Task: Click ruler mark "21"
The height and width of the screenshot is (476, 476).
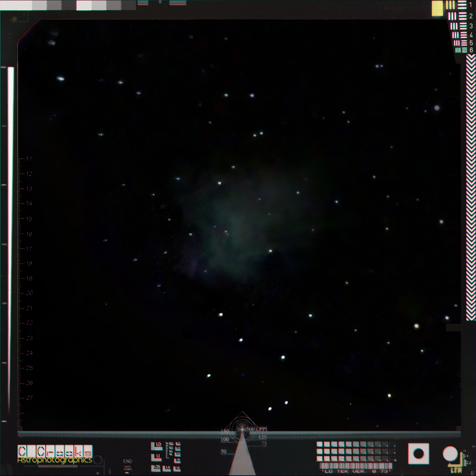Action: click(29, 308)
